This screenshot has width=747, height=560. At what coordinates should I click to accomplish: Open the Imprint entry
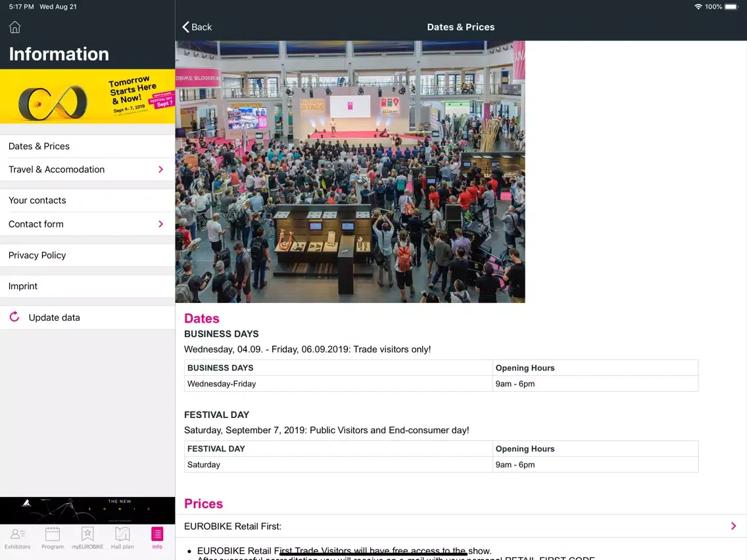click(87, 286)
